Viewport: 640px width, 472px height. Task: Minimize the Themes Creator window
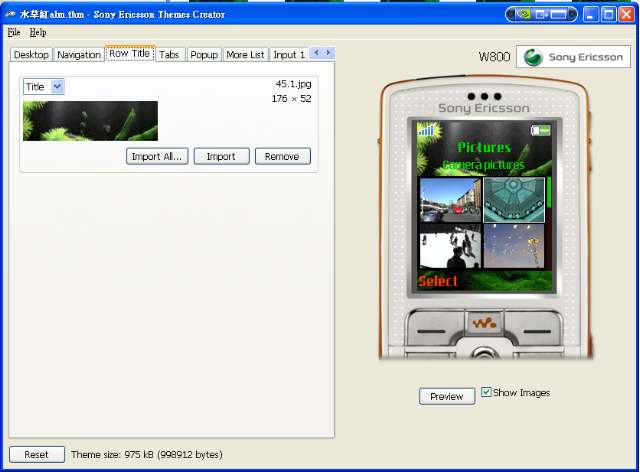tap(591, 15)
